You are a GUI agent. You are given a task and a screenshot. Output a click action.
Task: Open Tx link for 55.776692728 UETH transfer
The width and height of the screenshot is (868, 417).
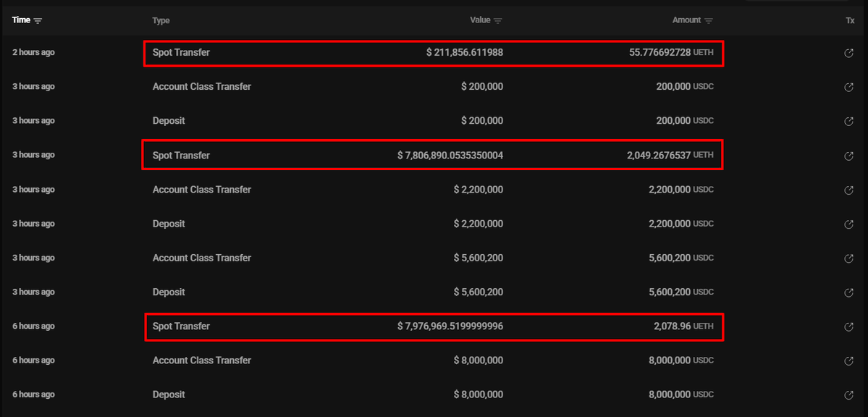pyautogui.click(x=849, y=53)
